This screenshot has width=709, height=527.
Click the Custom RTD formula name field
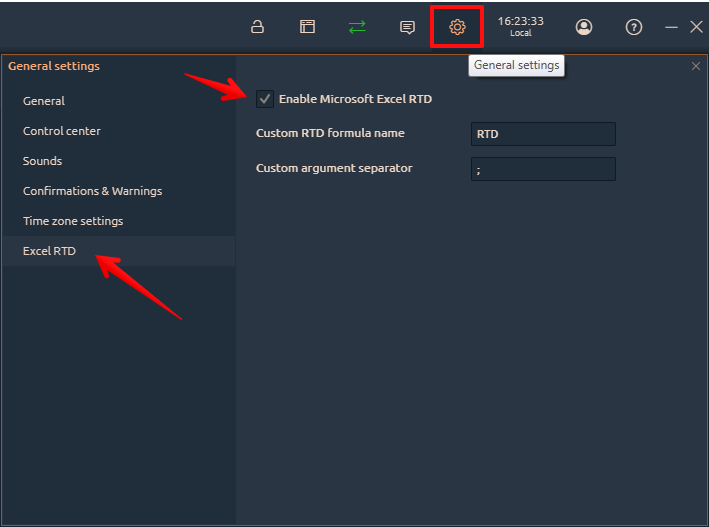tap(543, 134)
